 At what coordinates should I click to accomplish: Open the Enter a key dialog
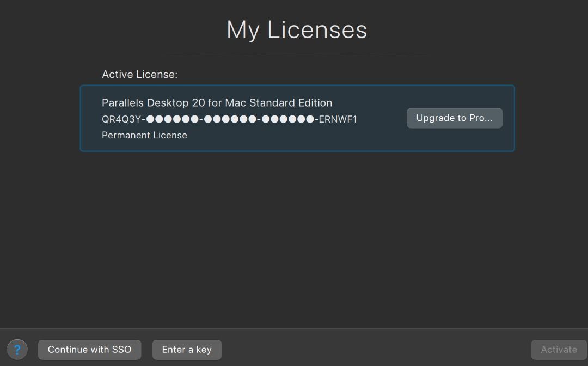pyautogui.click(x=187, y=350)
